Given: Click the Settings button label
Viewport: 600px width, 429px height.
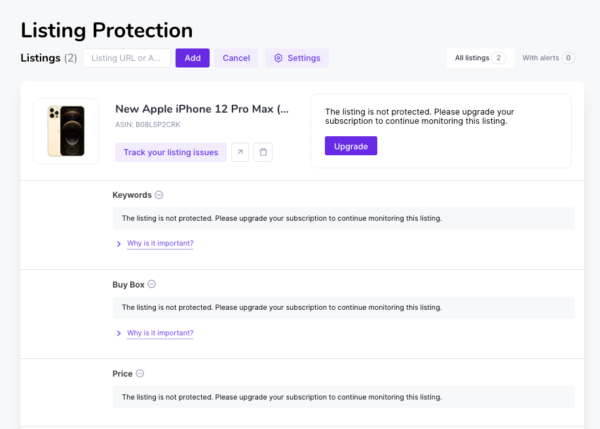Looking at the screenshot, I should 304,58.
